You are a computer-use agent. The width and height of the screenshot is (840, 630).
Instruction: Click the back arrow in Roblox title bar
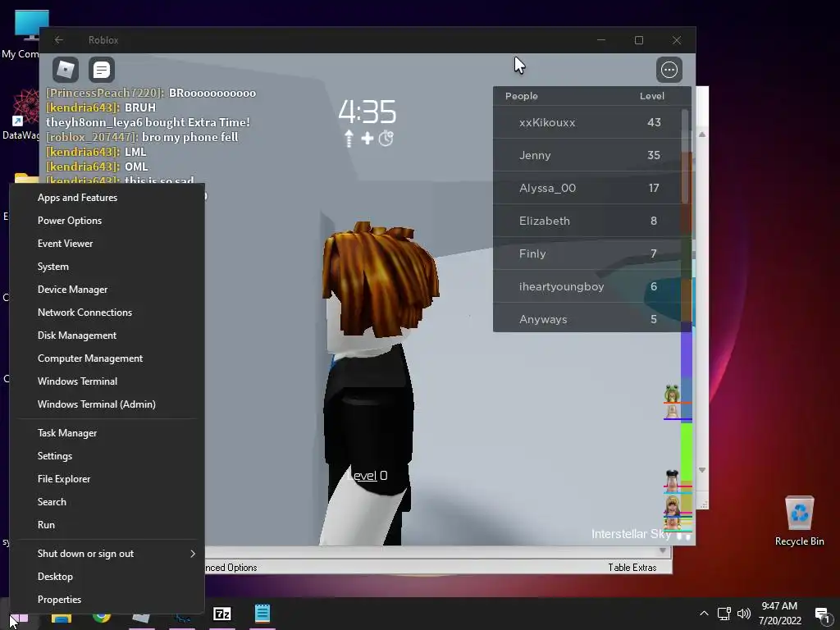pos(58,40)
